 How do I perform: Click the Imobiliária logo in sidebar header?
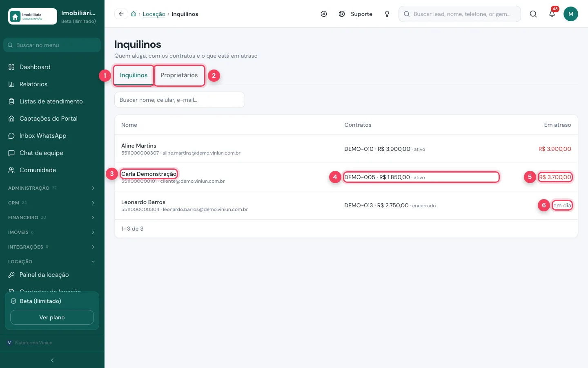[x=33, y=16]
